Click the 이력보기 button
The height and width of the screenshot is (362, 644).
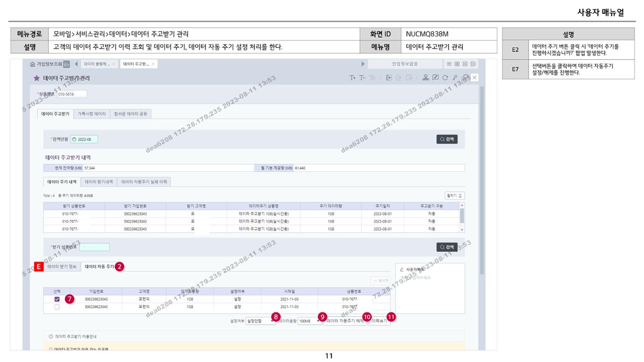coord(379,322)
